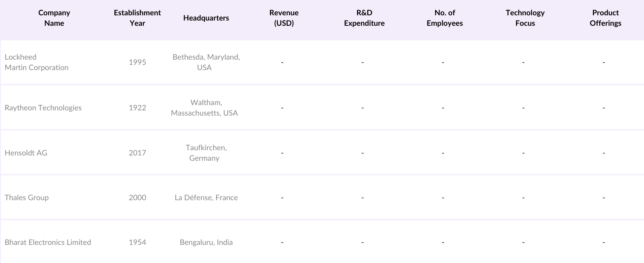
Task: Click the Establishment Year column header
Action: tap(137, 18)
